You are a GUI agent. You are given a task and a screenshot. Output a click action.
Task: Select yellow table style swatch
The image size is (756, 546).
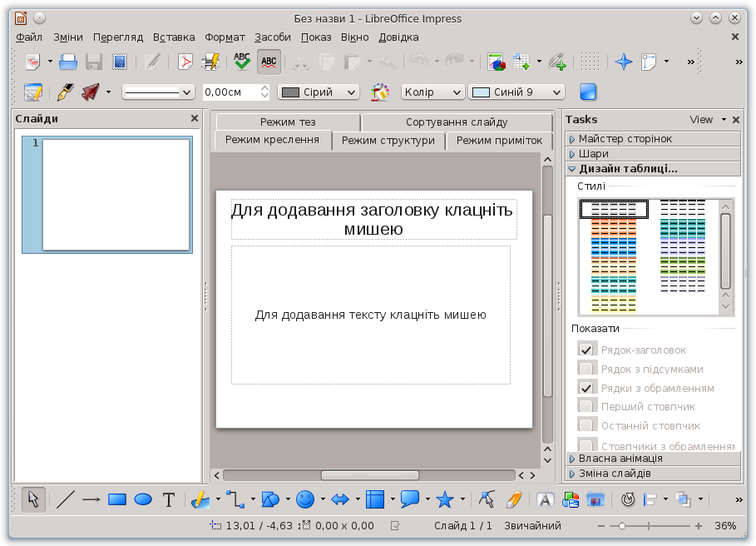tap(613, 305)
